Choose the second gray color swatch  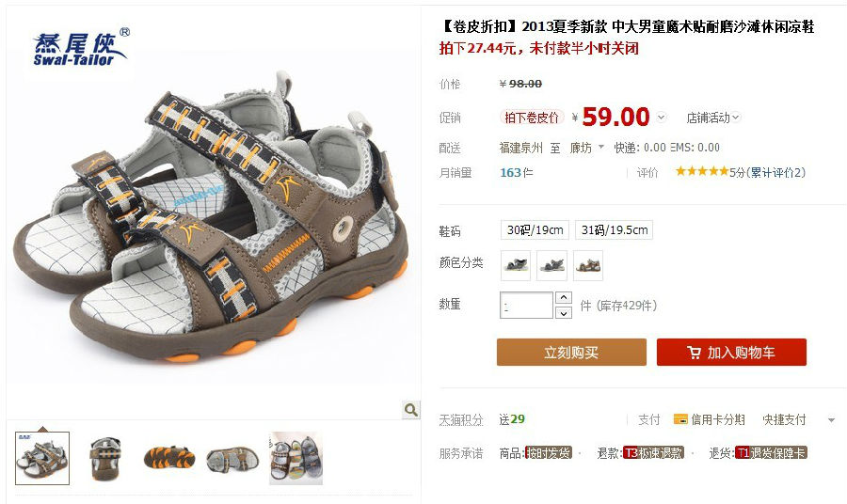pos(552,265)
